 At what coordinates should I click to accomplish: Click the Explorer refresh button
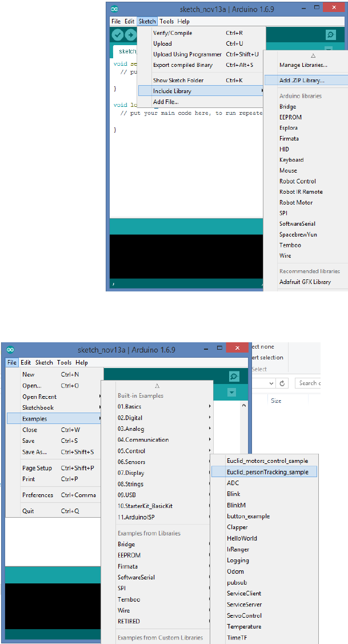tap(282, 383)
